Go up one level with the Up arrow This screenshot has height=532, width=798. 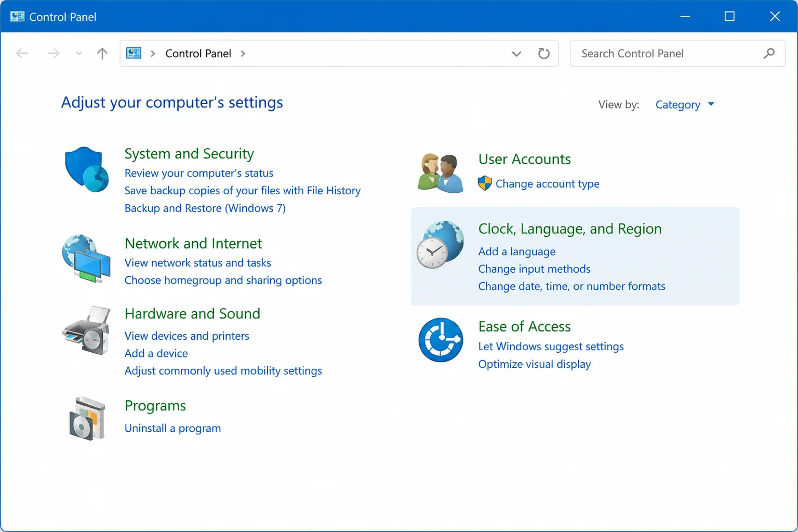pyautogui.click(x=102, y=53)
